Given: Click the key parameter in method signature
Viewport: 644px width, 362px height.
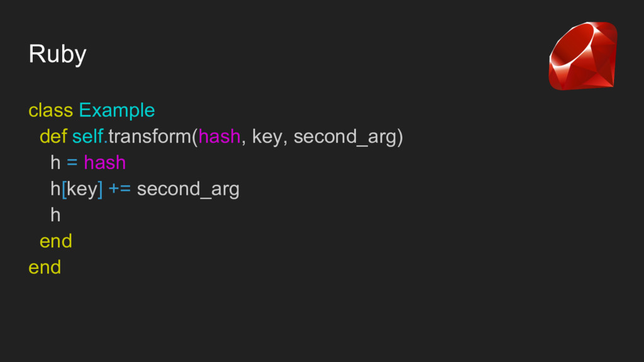Looking at the screenshot, I should (x=267, y=137).
